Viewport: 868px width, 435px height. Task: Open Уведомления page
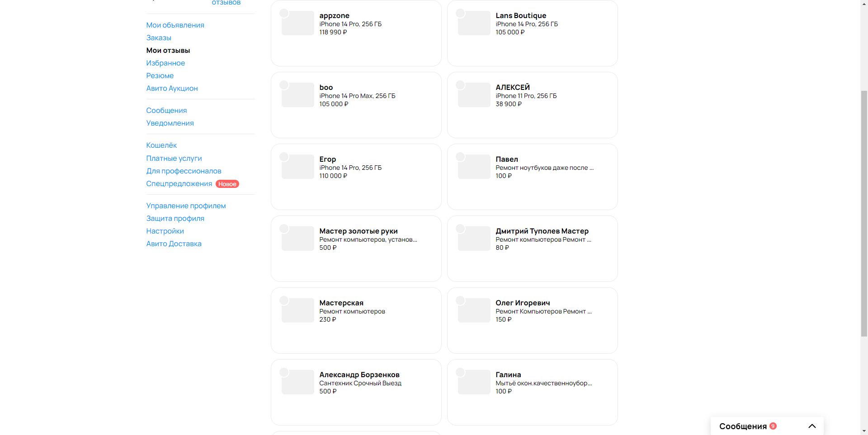point(170,123)
